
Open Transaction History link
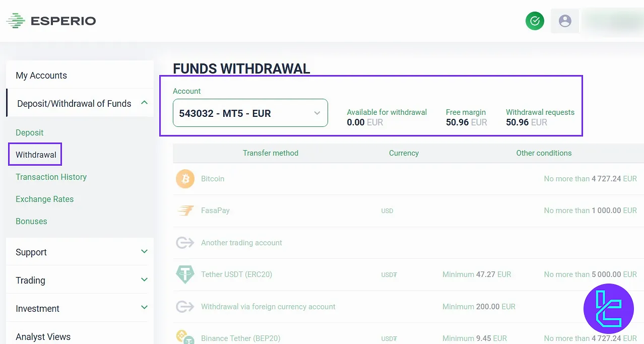(x=51, y=177)
